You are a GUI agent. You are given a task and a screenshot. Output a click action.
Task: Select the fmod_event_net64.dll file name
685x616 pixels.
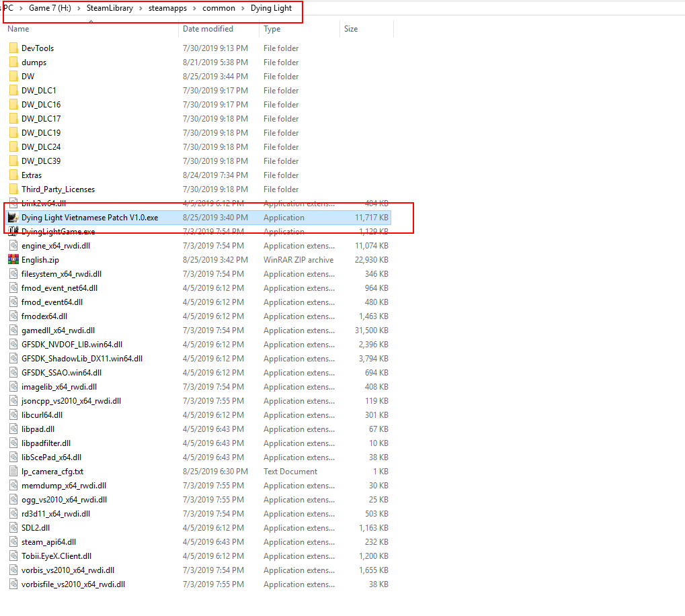click(x=59, y=288)
